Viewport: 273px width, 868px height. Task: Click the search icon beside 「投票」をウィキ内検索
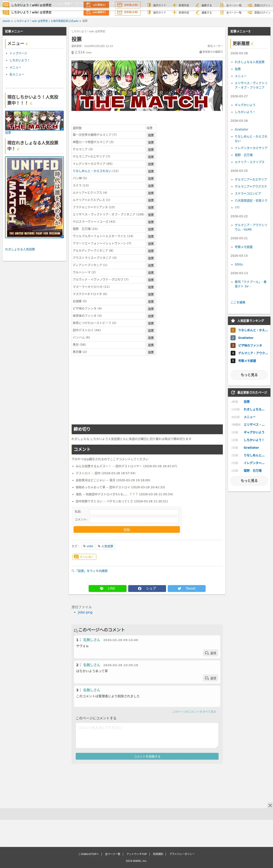[73, 571]
